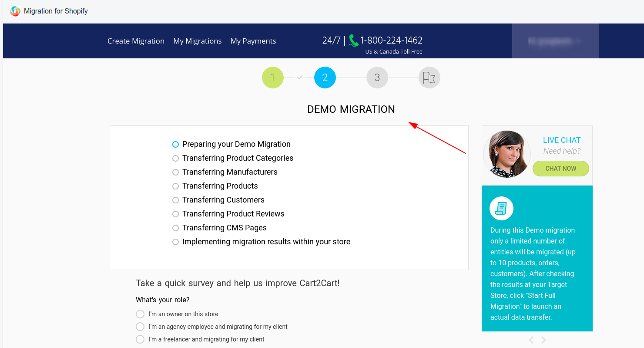The image size is (644, 348).
Task: Click Transferring Customers status circle
Action: coord(176,200)
